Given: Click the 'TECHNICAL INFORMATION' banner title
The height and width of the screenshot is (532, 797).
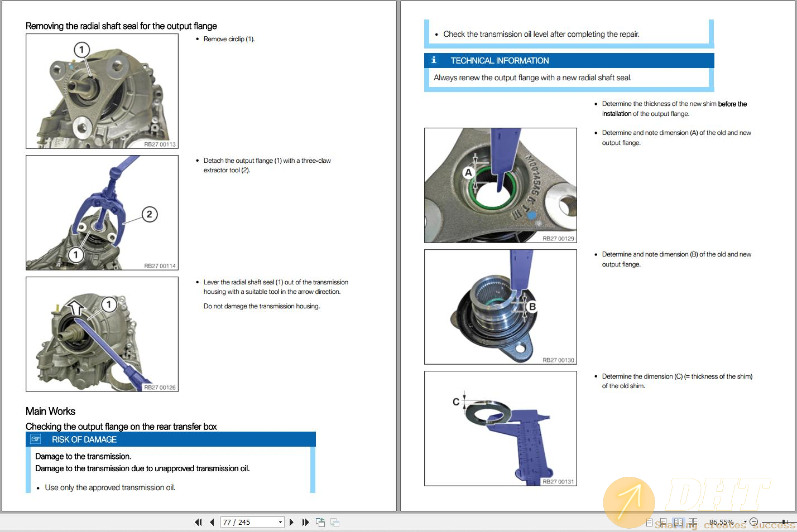Looking at the screenshot, I should pyautogui.click(x=500, y=60).
